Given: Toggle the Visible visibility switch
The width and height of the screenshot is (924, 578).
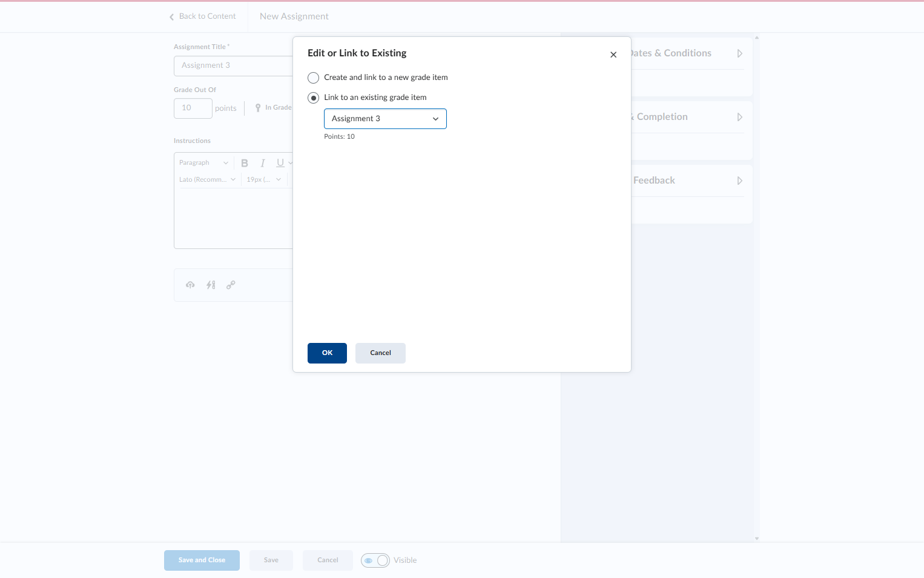Looking at the screenshot, I should 375,560.
